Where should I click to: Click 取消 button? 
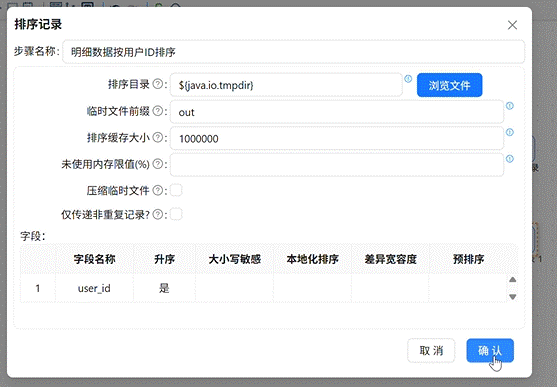[x=431, y=351]
